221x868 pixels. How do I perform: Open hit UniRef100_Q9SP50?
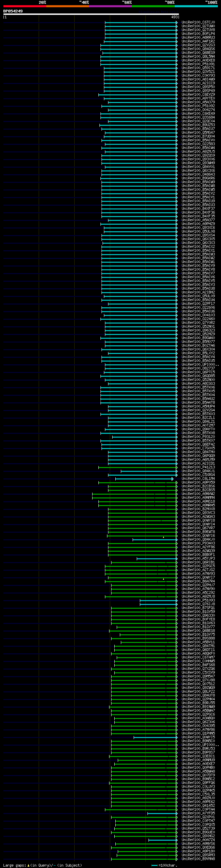coord(198,87)
